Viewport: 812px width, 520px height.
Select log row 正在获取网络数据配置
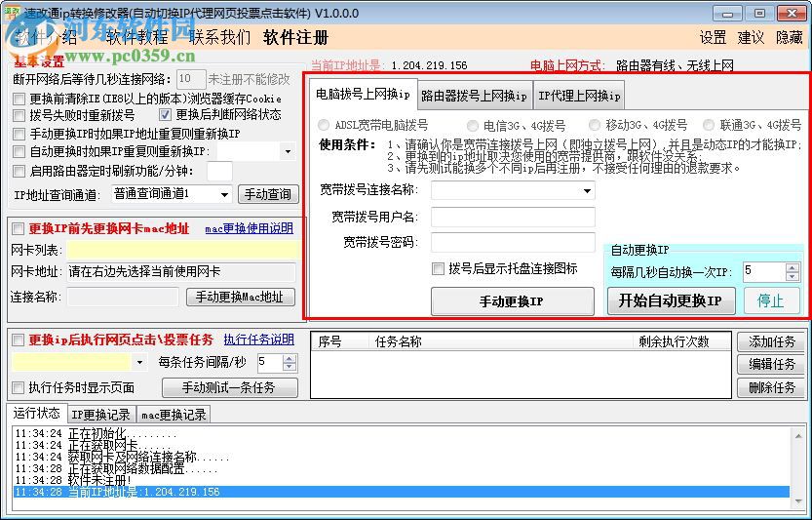(402, 468)
